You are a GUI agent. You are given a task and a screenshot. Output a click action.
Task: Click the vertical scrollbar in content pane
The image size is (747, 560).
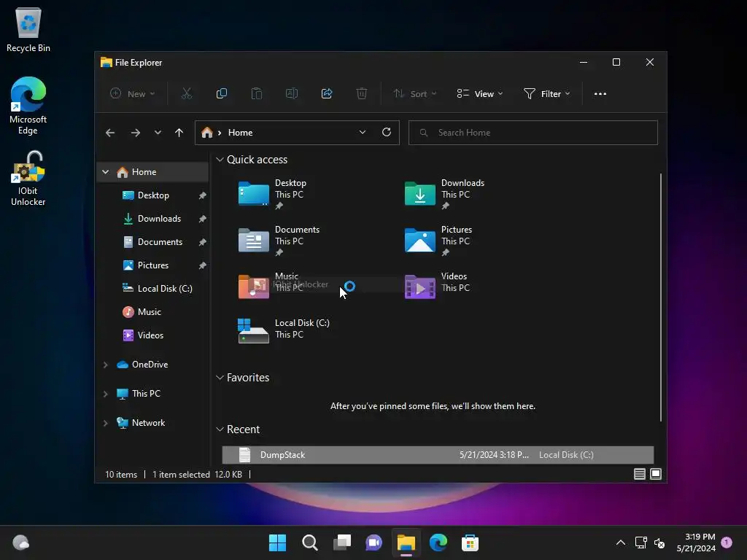pos(661,297)
